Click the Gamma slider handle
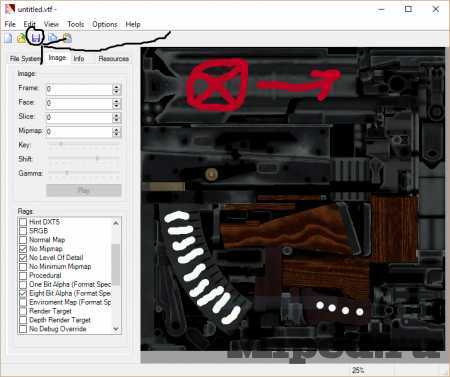Image resolution: width=450 pixels, height=377 pixels. coord(67,173)
